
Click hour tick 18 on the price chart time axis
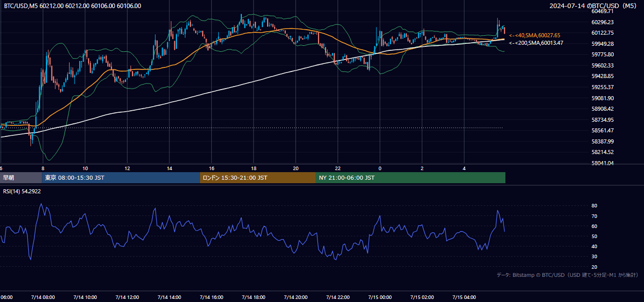coord(254,169)
